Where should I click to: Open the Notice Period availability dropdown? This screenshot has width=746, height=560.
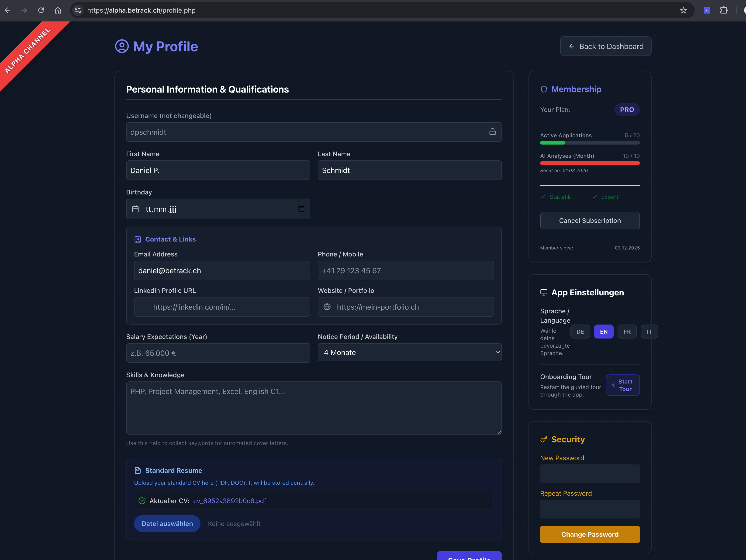click(409, 353)
